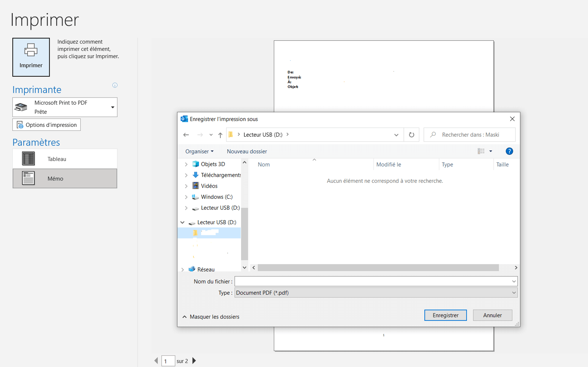Click the Annuler button
Image resolution: width=588 pixels, height=367 pixels.
click(x=492, y=315)
